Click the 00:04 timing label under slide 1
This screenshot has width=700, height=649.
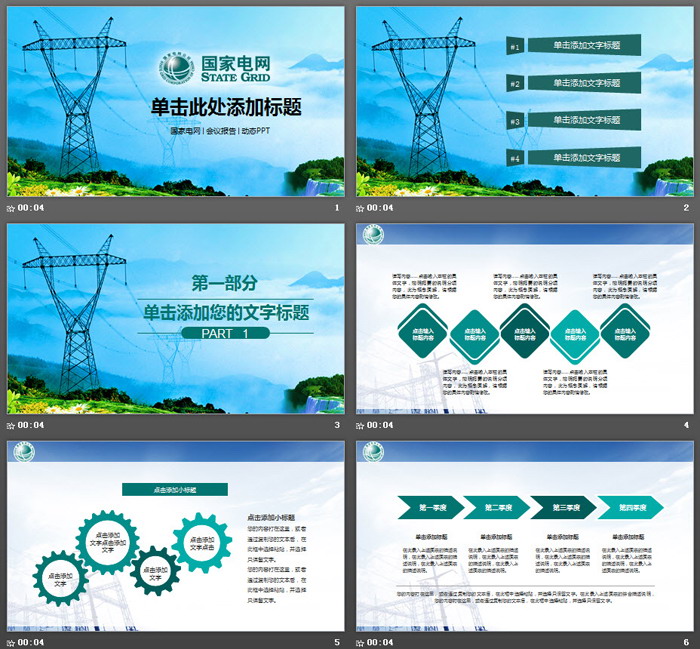coord(32,208)
